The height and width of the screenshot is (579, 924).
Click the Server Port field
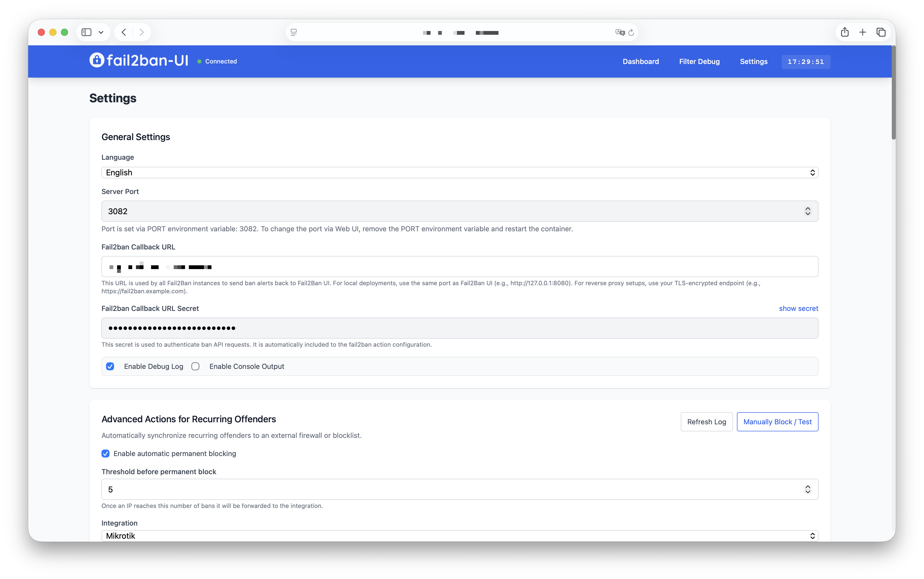(459, 211)
